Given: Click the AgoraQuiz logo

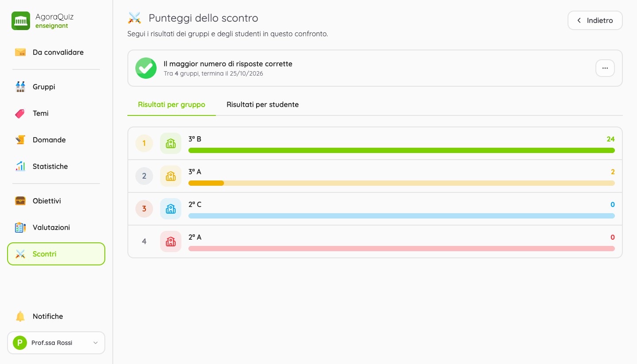Looking at the screenshot, I should point(21,21).
